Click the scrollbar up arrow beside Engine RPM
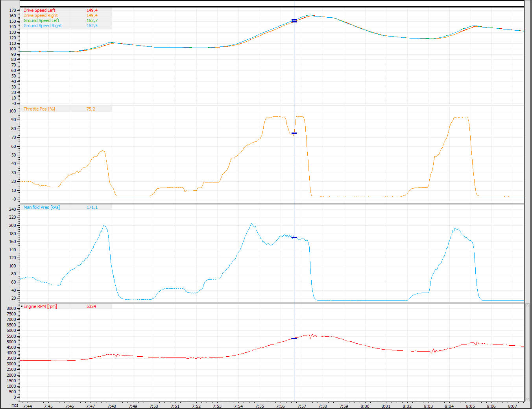 [527, 305]
